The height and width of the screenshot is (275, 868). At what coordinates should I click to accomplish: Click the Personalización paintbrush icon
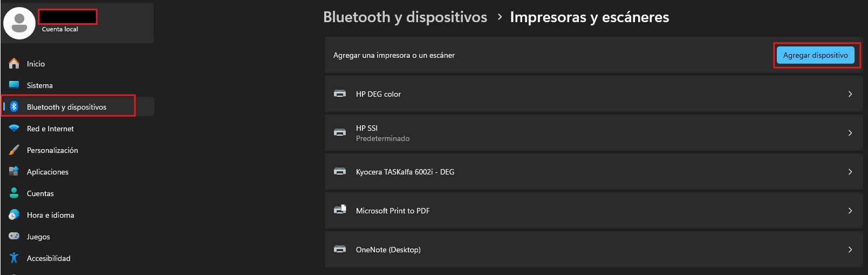click(14, 150)
